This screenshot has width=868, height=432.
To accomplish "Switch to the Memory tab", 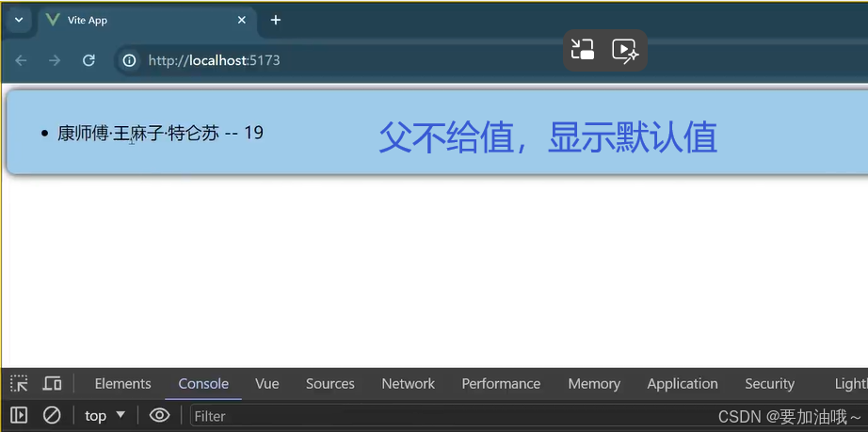I will tap(594, 384).
